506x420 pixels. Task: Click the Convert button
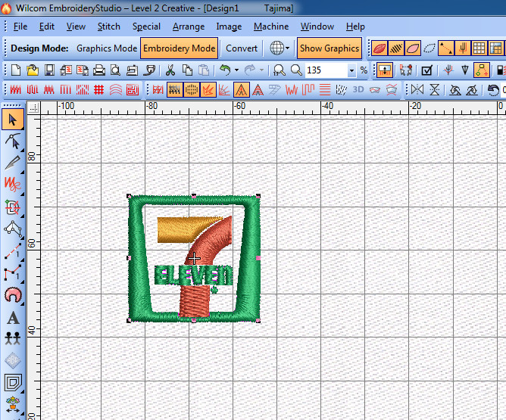242,48
